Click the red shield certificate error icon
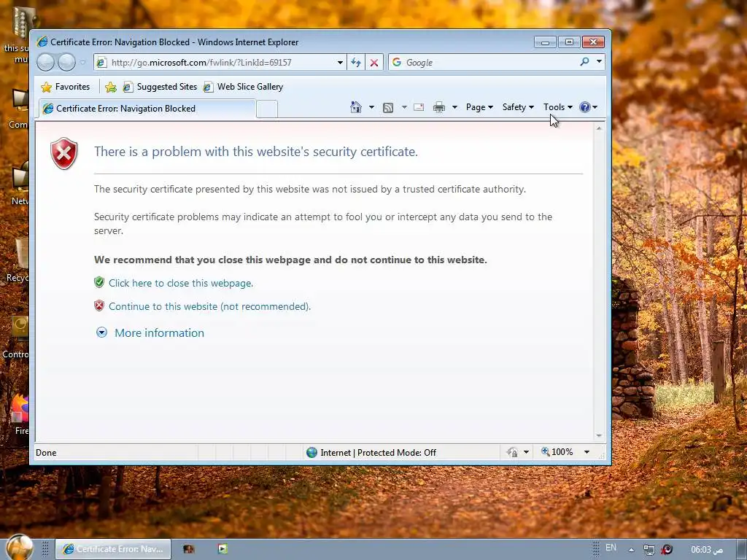Screen dimensions: 747x560 tap(64, 153)
